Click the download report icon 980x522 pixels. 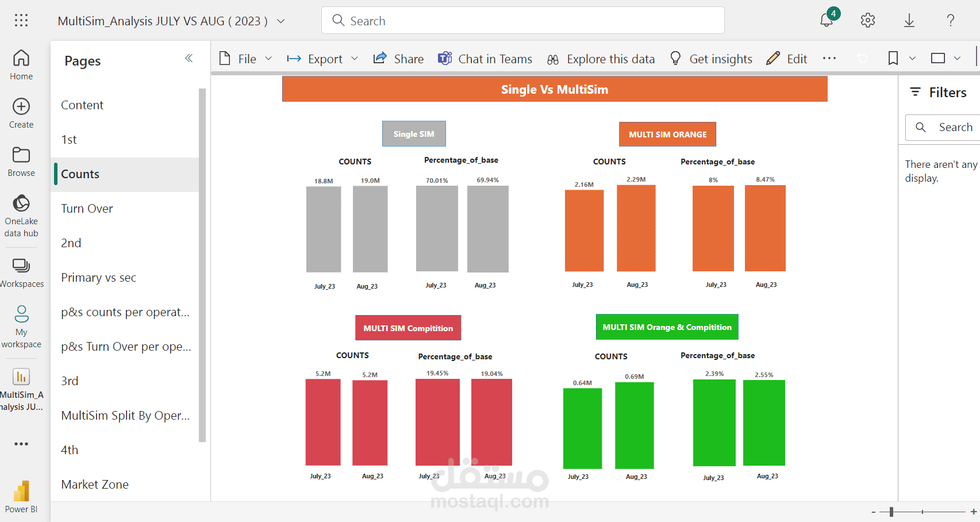[x=909, y=20]
